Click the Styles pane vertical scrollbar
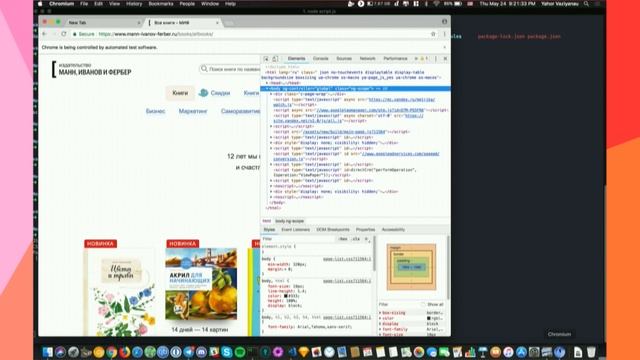 (x=374, y=253)
